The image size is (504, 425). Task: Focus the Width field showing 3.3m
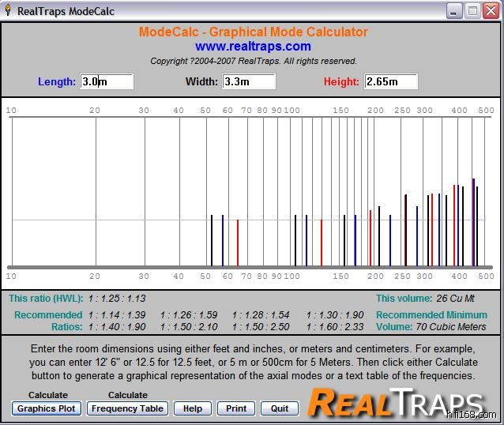(x=248, y=81)
